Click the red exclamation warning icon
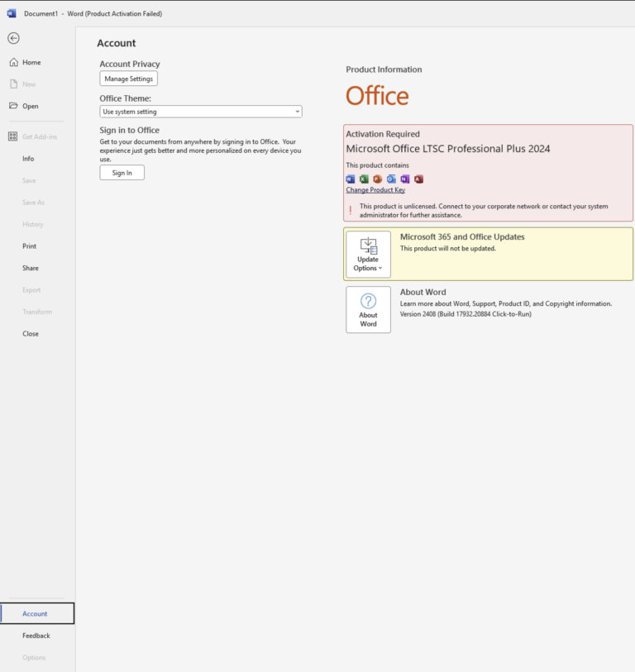This screenshot has height=672, width=635. 351,210
